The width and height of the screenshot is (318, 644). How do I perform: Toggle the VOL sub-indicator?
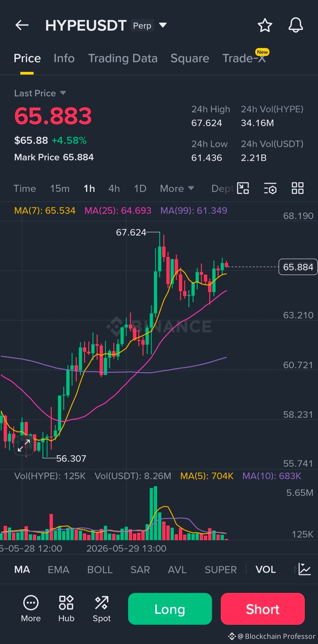[x=266, y=569]
